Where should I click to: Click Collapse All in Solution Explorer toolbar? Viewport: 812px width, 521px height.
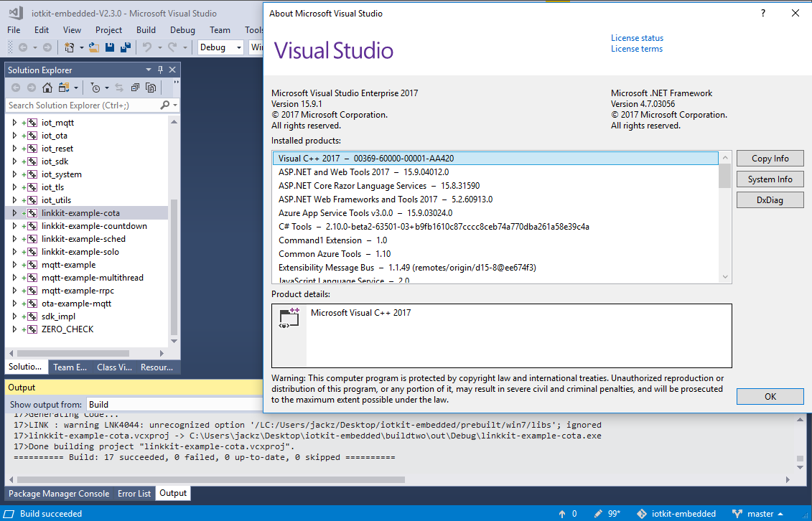[135, 88]
